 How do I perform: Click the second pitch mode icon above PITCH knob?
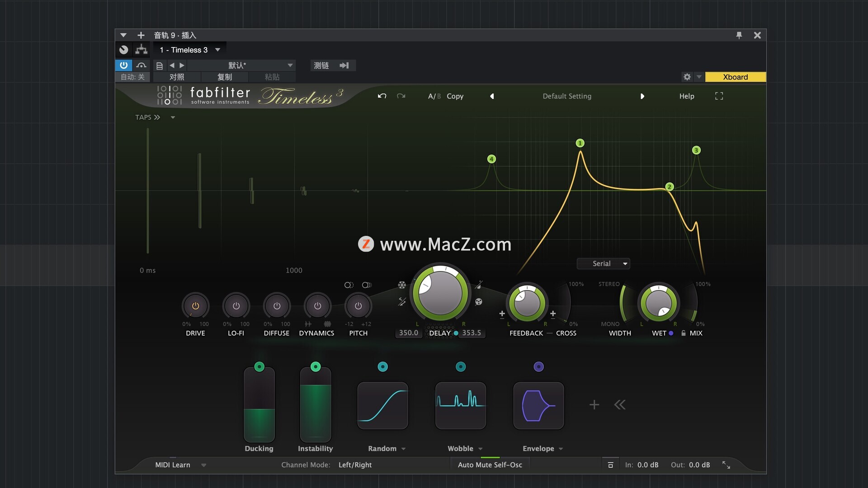(x=367, y=285)
